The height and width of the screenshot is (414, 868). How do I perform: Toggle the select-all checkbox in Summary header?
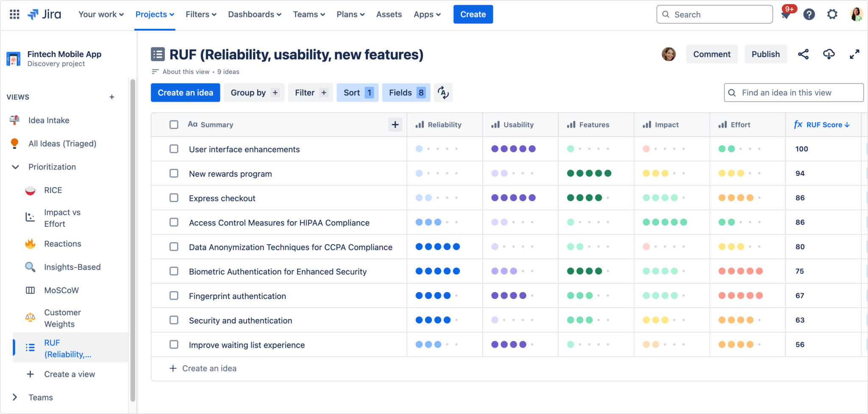[174, 125]
